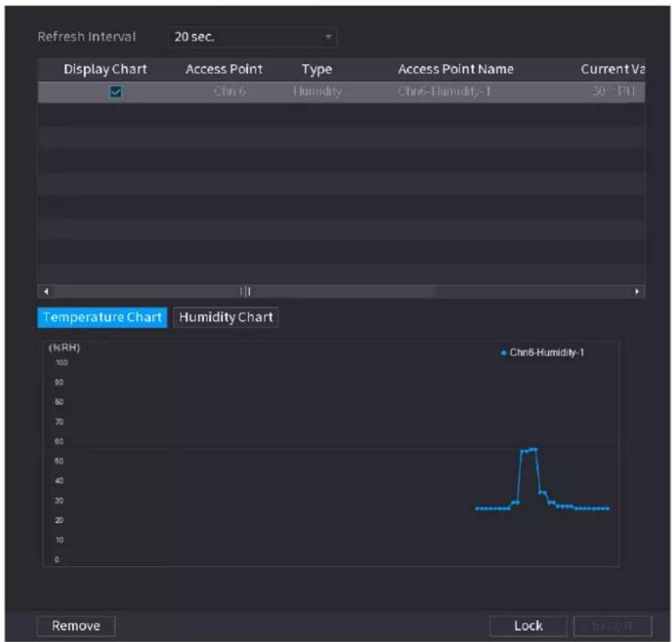The image size is (672, 642).
Task: Click the Current Value column header
Action: (x=613, y=70)
